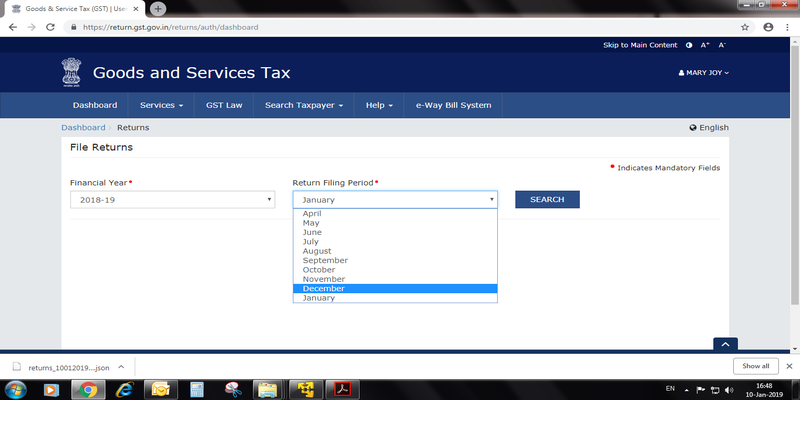Increase font size with A+ icon
This screenshot has height=424, width=800.
[x=705, y=45]
